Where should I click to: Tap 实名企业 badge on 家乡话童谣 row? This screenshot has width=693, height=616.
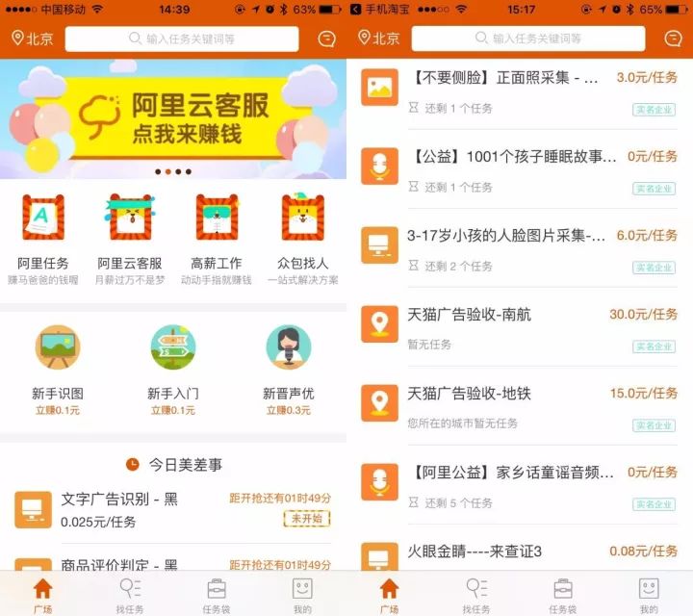click(654, 504)
